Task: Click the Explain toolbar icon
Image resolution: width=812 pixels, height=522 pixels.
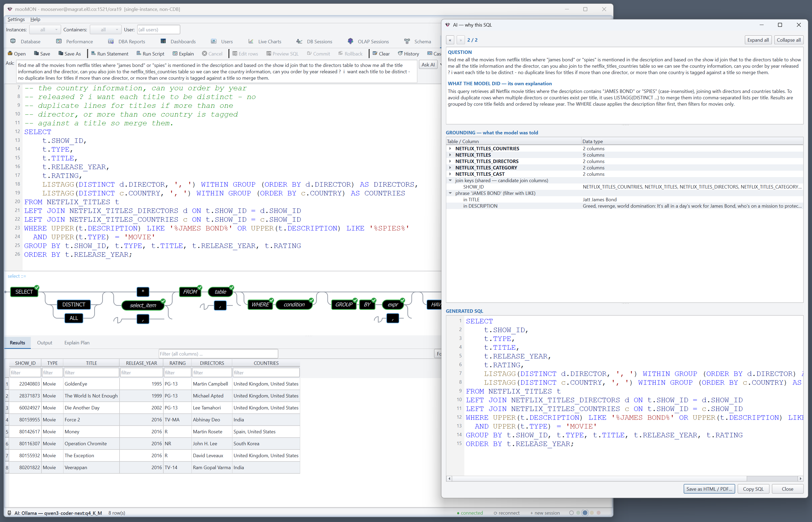Action: 175,54
